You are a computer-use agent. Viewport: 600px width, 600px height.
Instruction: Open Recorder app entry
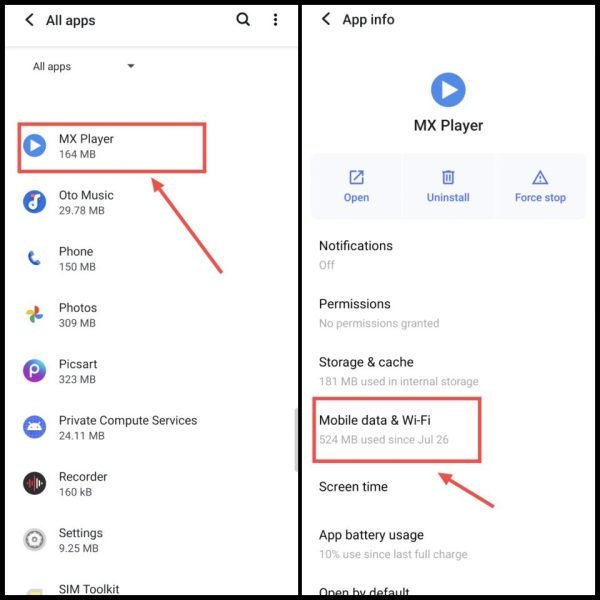pos(151,483)
